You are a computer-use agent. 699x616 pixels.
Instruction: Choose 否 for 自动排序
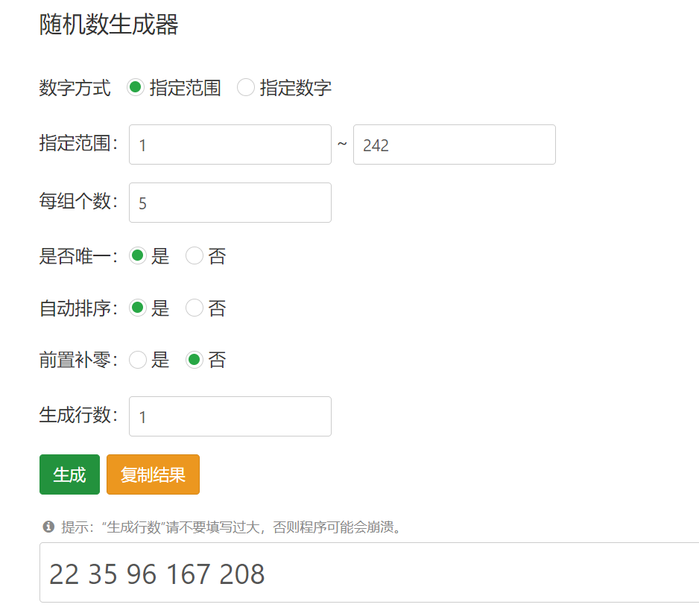pos(194,308)
